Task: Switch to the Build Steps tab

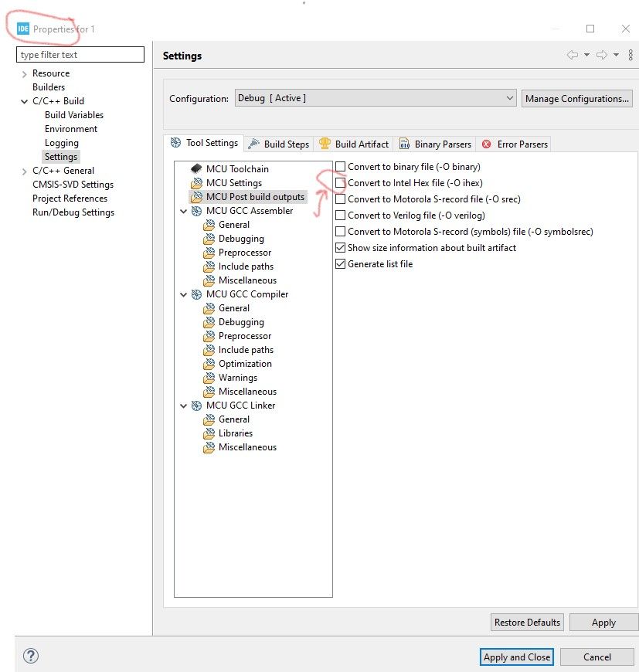Action: click(279, 144)
